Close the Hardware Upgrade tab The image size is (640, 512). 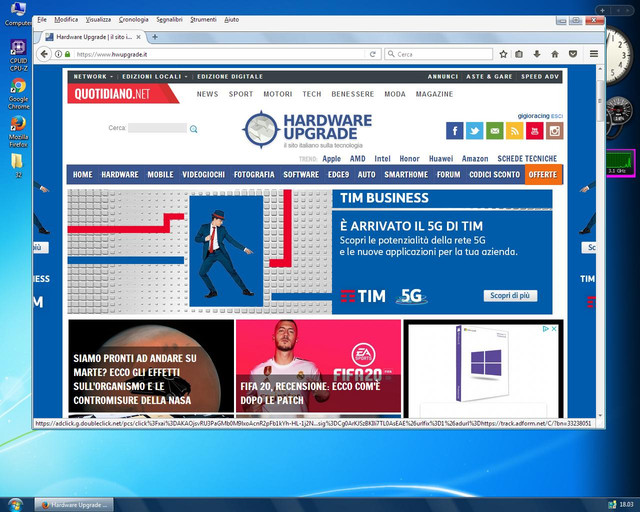tap(138, 37)
